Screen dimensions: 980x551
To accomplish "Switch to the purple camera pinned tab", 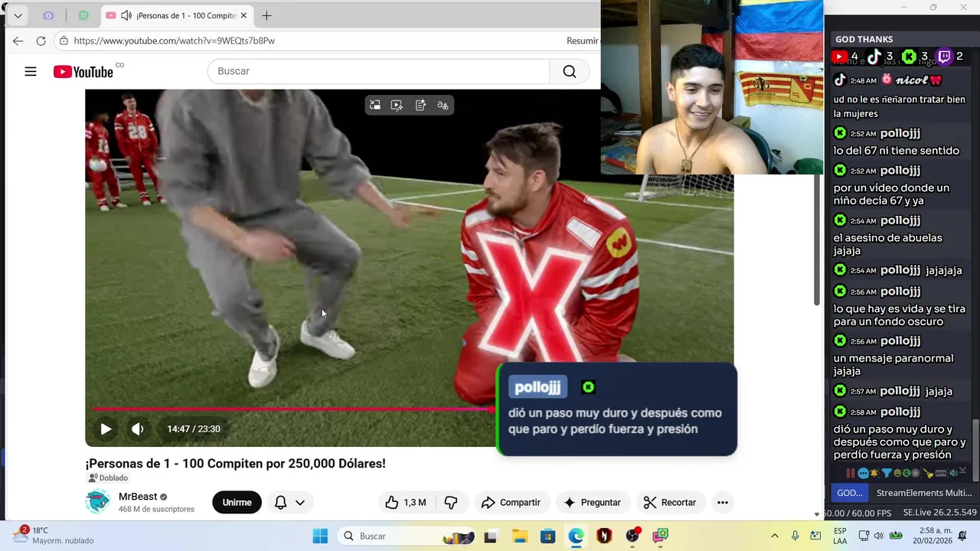I will click(48, 15).
